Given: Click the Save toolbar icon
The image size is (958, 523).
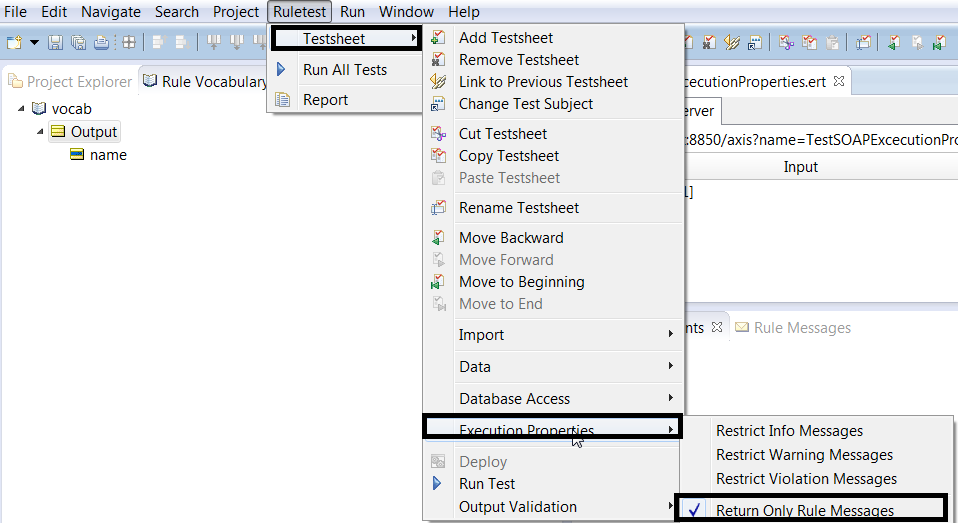Looking at the screenshot, I should click(x=56, y=42).
